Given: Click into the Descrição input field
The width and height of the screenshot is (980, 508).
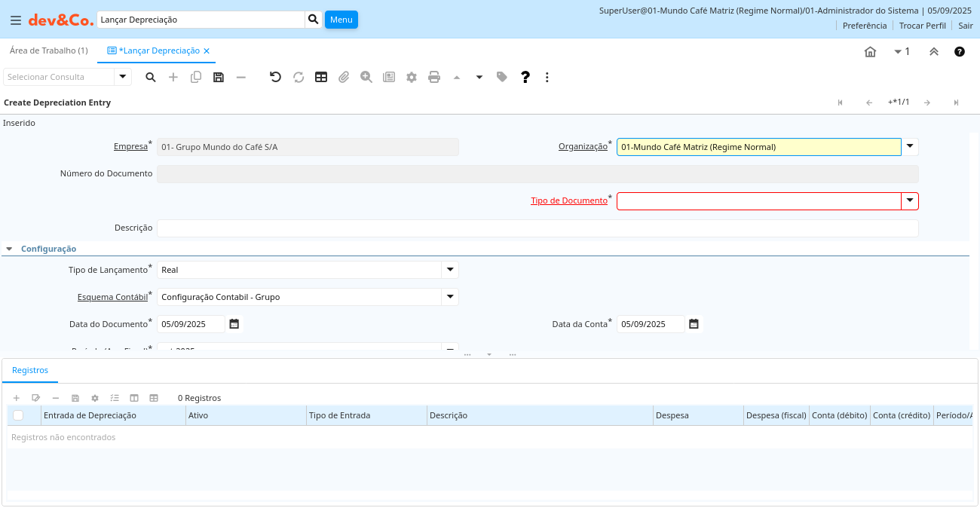Looking at the screenshot, I should pos(537,228).
